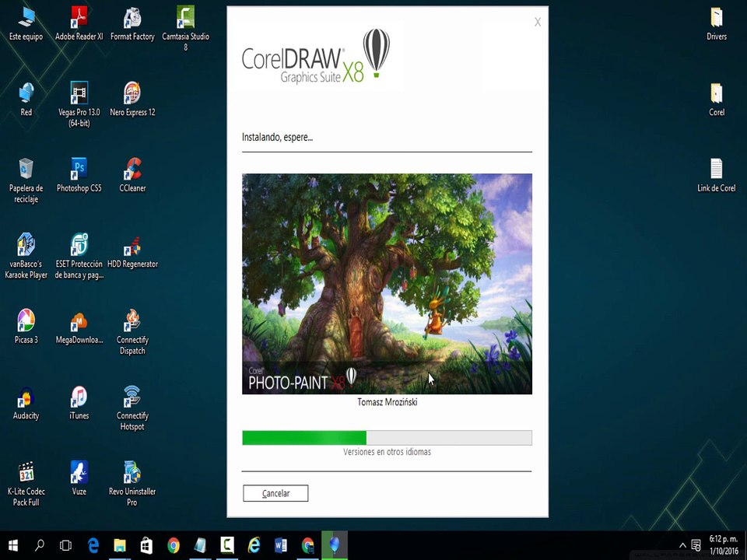Select the Corel folder on desktop
Screen dimensions: 747x560
[x=717, y=99]
